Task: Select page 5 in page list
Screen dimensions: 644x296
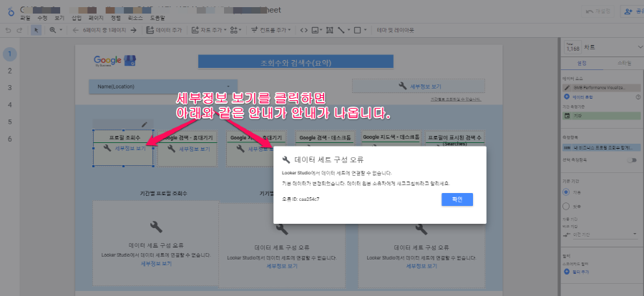Action: 10,122
